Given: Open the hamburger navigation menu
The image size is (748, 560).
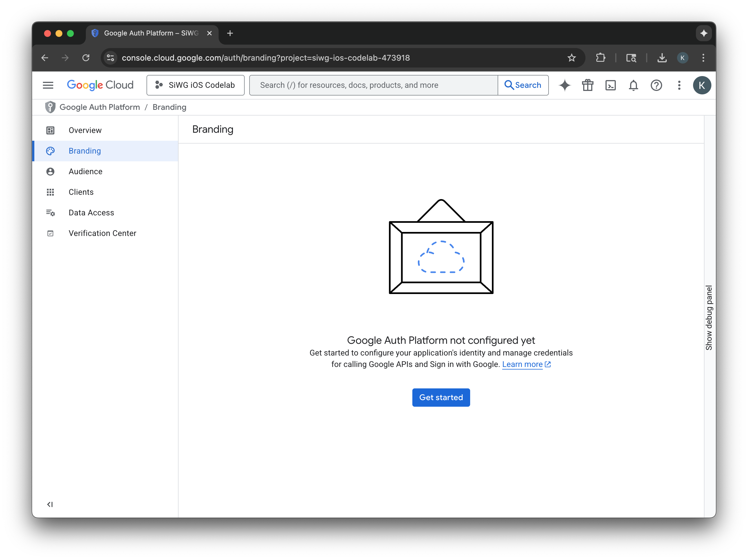Looking at the screenshot, I should 48,85.
